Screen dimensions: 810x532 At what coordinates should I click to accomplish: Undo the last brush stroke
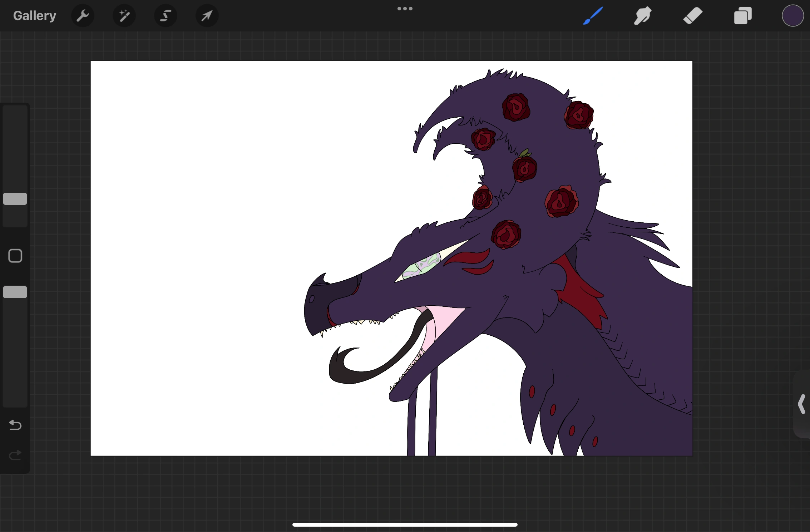15,425
